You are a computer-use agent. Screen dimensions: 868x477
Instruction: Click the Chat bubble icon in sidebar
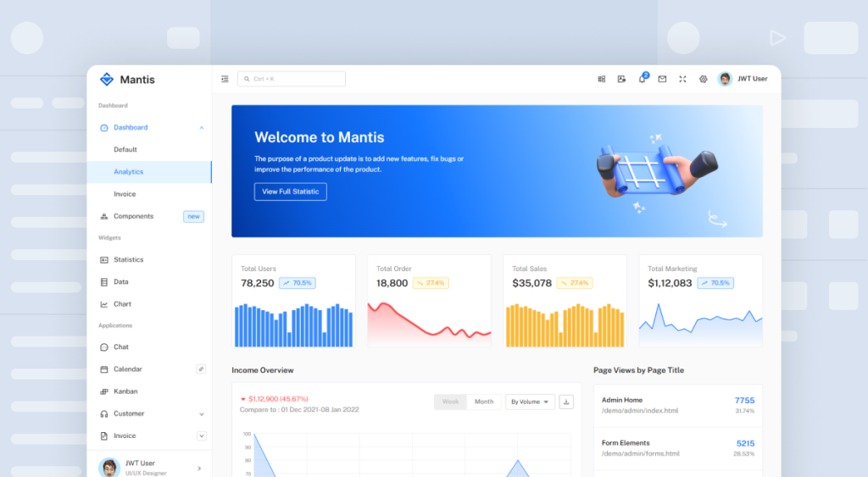(103, 347)
